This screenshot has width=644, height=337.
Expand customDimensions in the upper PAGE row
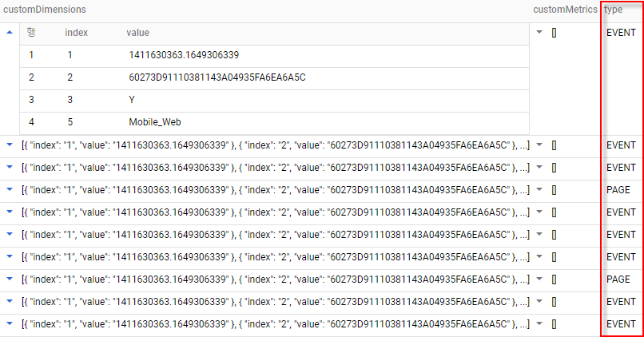(x=10, y=189)
